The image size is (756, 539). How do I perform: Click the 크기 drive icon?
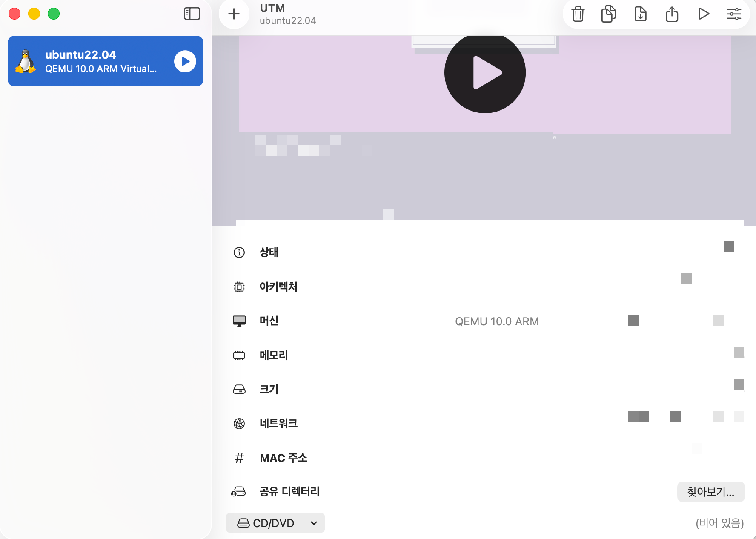click(239, 390)
